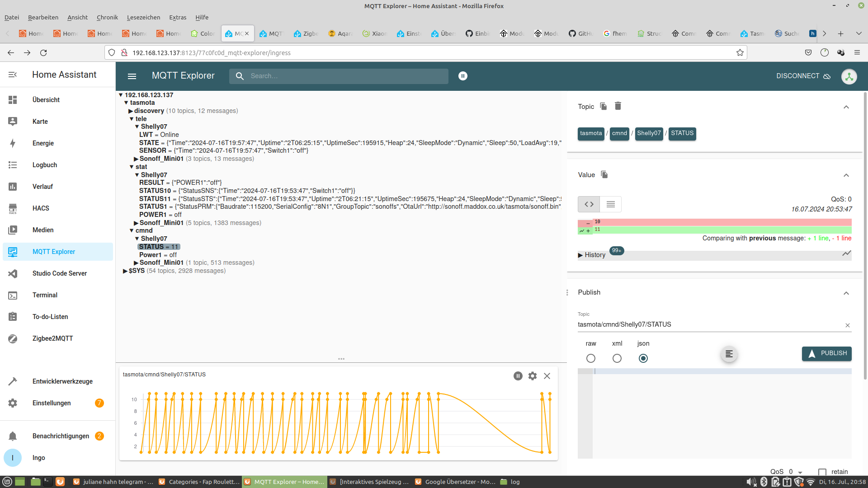This screenshot has height=488, width=868.
Task: Open Einstellungen settings
Action: (x=57, y=403)
